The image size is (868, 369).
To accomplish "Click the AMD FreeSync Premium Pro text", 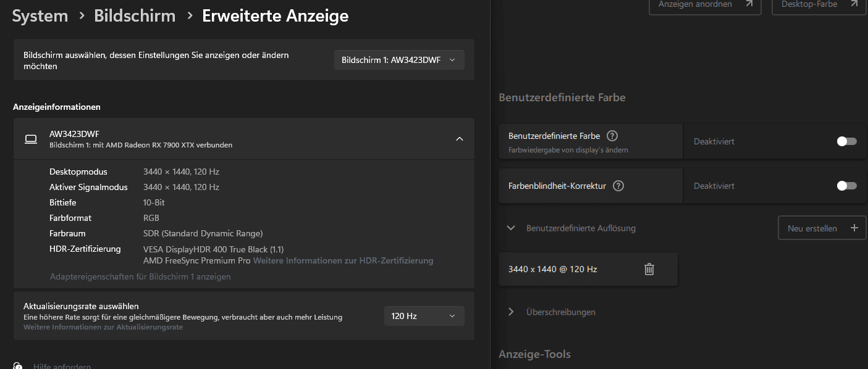I will [x=197, y=260].
